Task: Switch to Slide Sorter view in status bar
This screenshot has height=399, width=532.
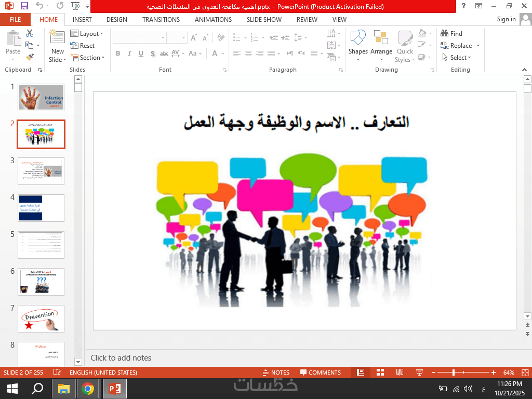Action: click(x=380, y=372)
